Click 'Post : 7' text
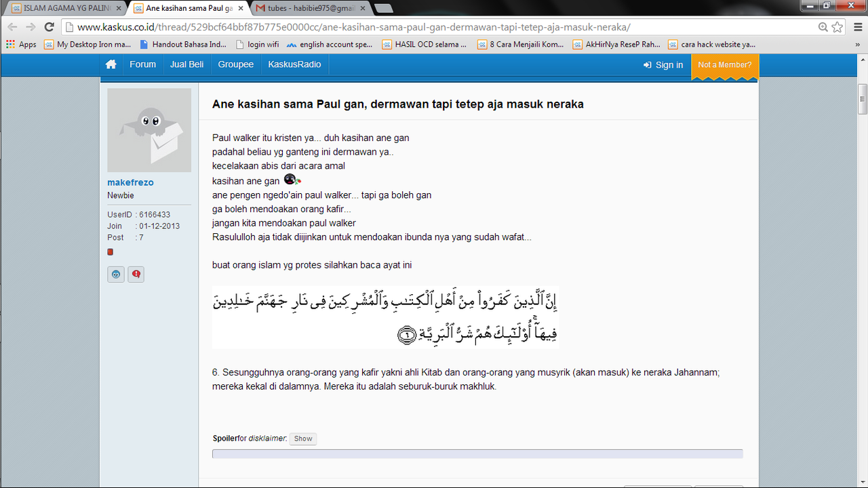 click(125, 238)
